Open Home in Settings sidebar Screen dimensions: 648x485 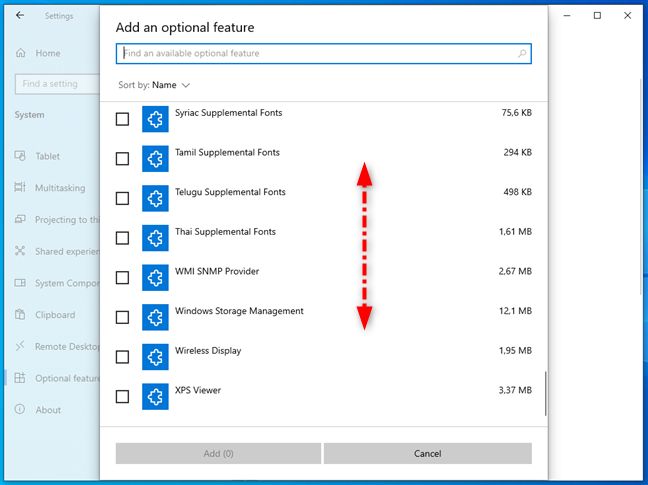pyautogui.click(x=48, y=53)
